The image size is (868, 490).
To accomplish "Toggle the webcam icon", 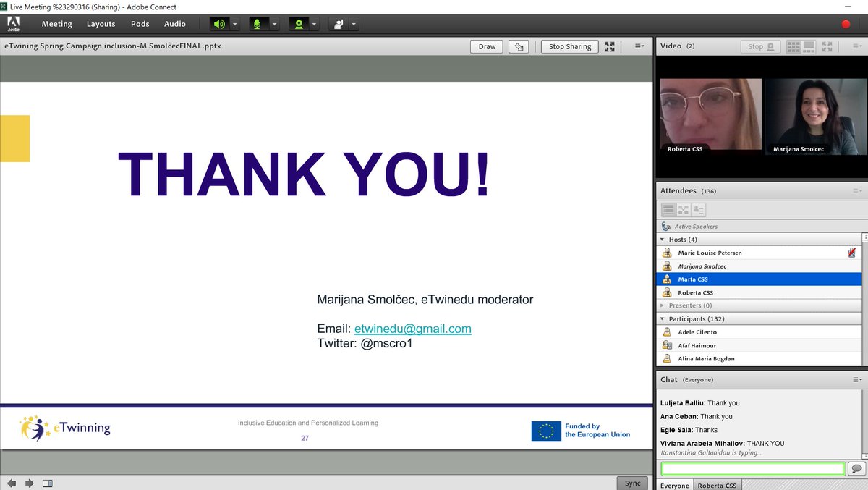I will click(299, 23).
